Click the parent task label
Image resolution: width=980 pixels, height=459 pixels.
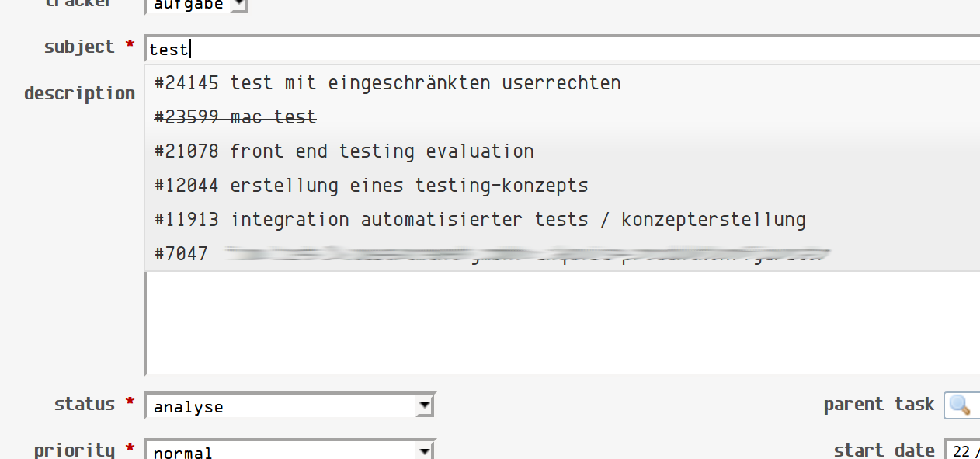[879, 404]
